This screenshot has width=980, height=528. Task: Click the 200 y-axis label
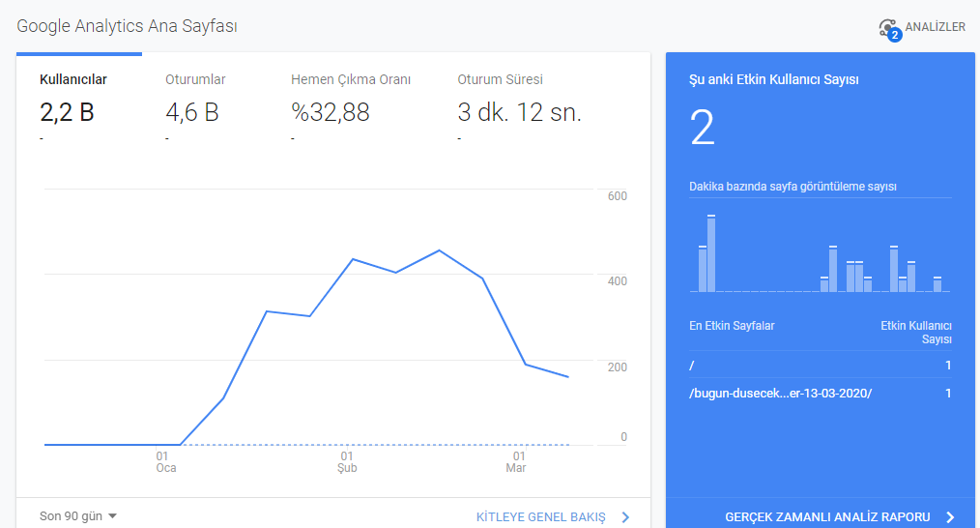coord(617,367)
